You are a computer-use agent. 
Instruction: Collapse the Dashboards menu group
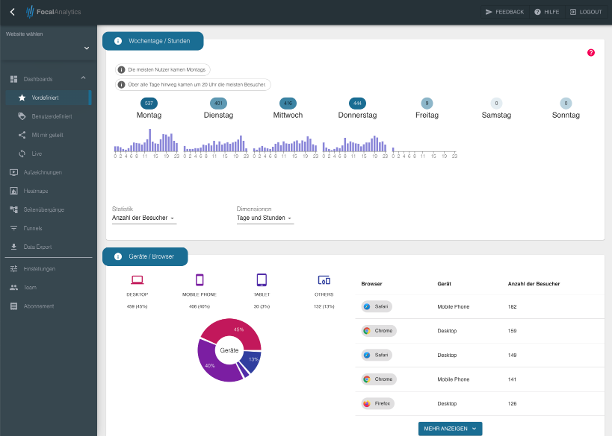pyautogui.click(x=83, y=78)
